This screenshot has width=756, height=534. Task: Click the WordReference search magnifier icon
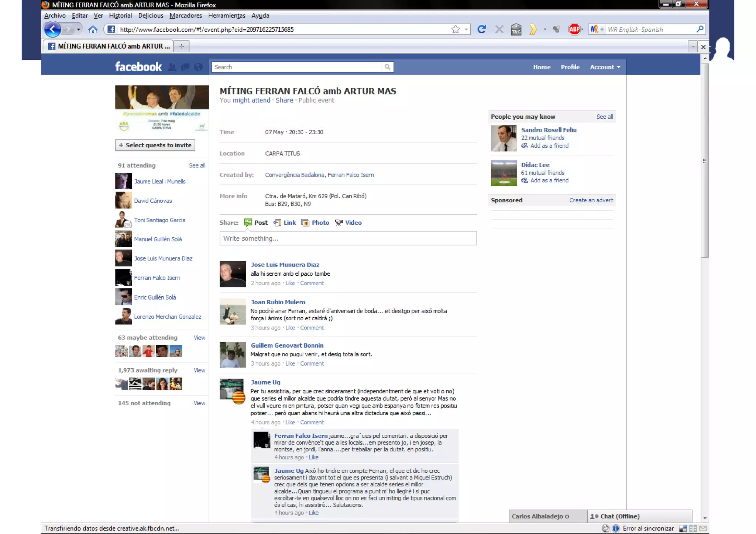point(700,29)
